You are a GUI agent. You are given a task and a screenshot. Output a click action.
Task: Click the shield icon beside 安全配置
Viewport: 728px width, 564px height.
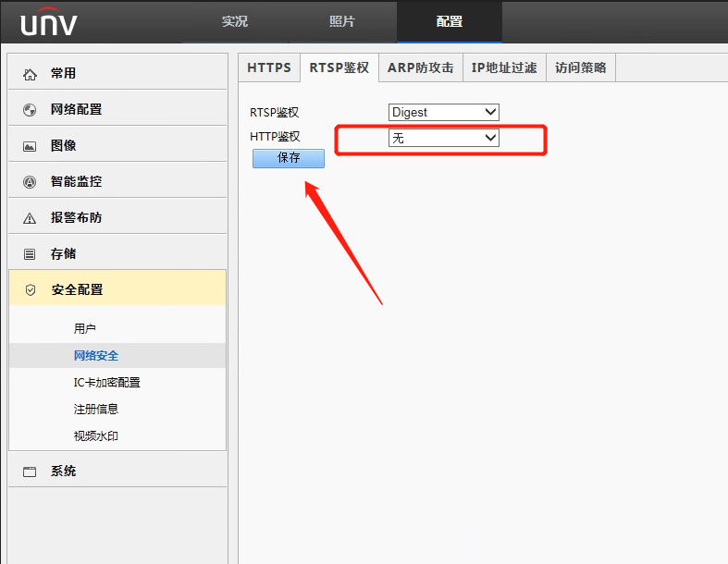(31, 290)
